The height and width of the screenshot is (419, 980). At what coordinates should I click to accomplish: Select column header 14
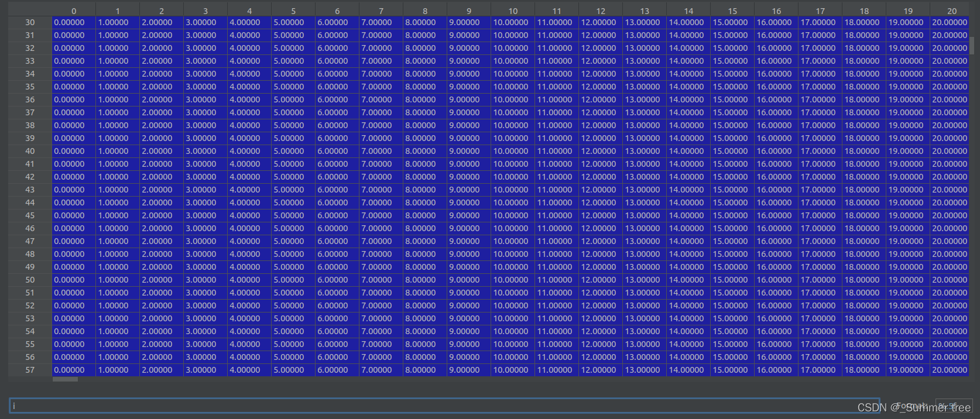click(x=688, y=11)
